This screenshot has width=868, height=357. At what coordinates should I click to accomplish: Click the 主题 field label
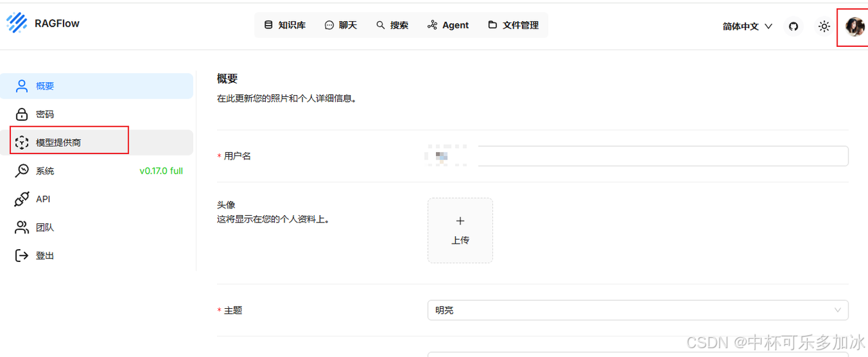click(x=233, y=310)
